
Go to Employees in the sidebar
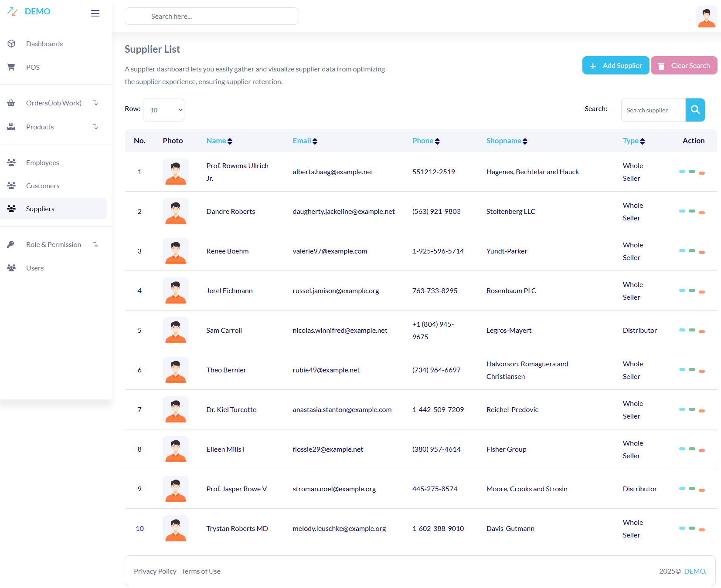[42, 162]
